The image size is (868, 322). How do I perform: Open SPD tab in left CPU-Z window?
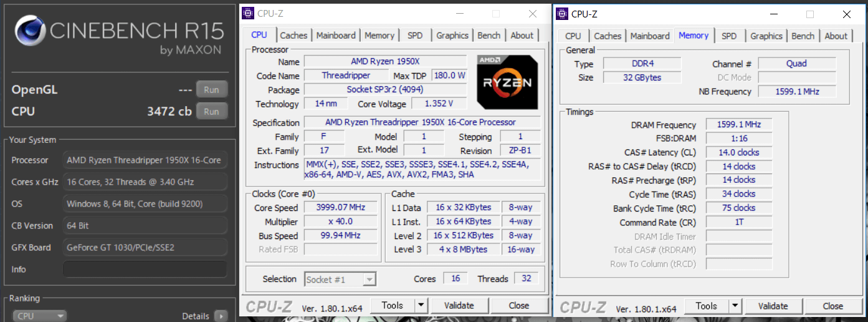tap(415, 36)
